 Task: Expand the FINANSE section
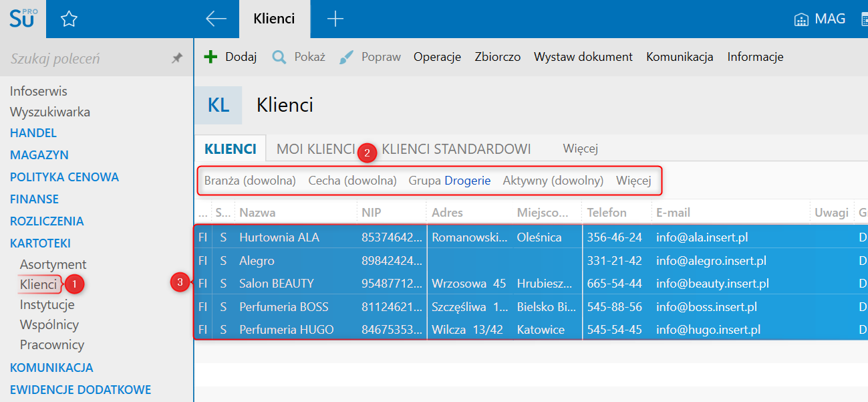(34, 199)
